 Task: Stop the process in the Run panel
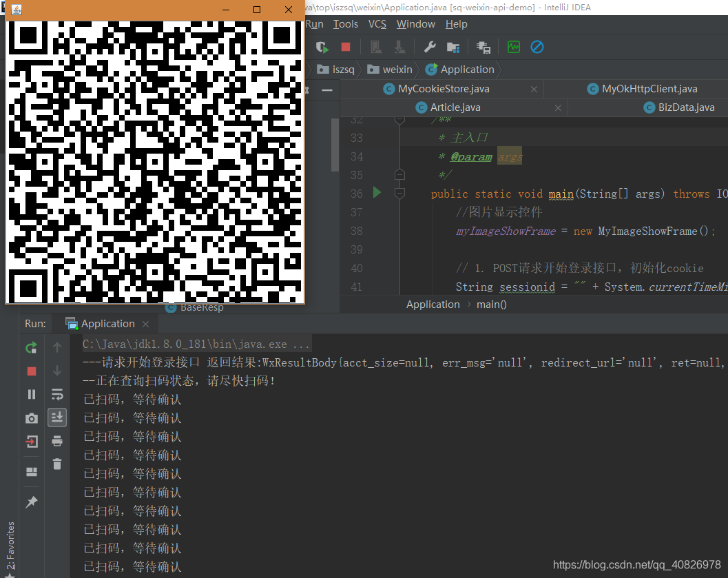[32, 371]
